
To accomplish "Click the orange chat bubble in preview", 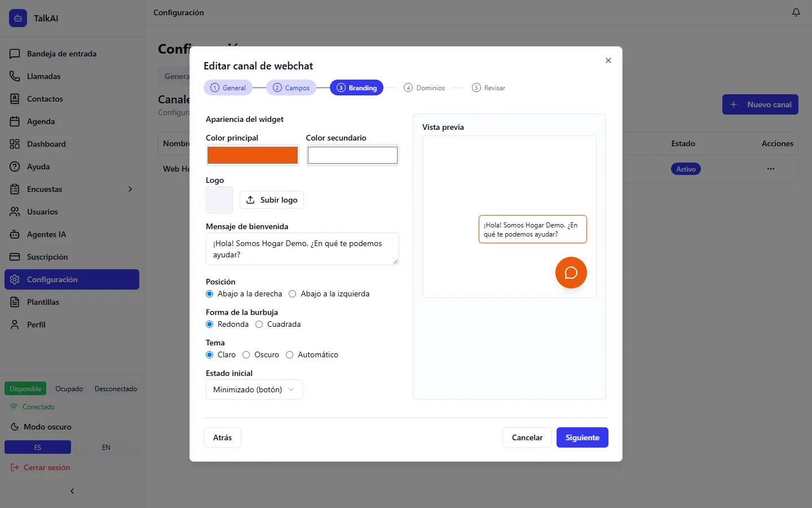I will [x=571, y=273].
